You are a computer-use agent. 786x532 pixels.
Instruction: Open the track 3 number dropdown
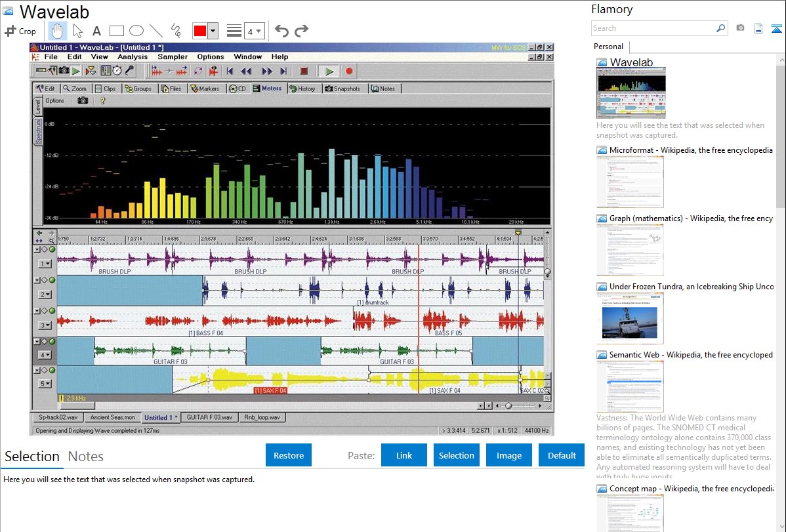[45, 325]
